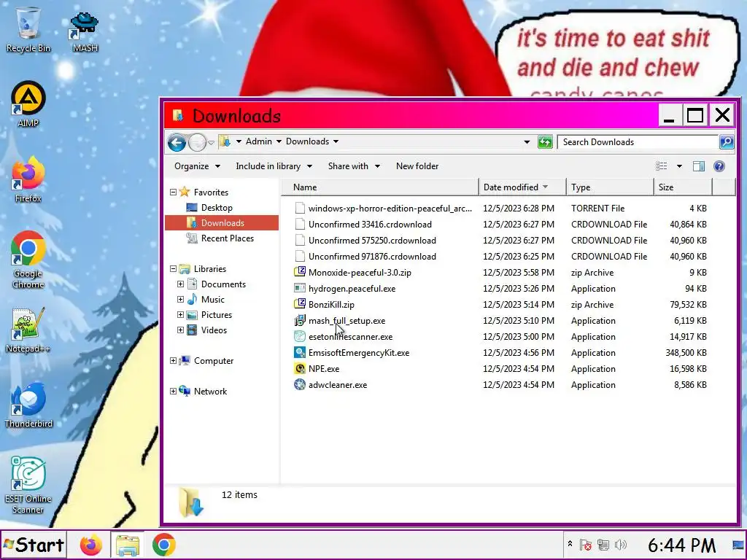Click Admin in the address breadcrumb
Image resolution: width=747 pixels, height=560 pixels.
point(259,141)
